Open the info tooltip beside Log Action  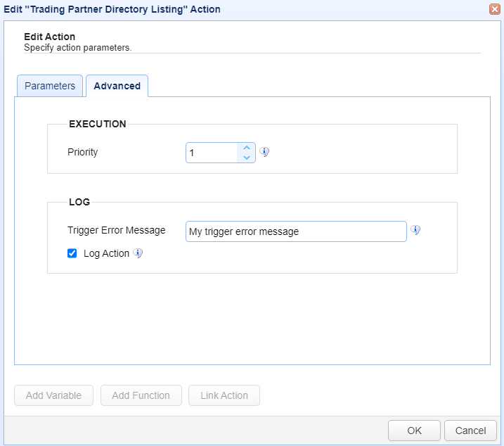pyautogui.click(x=138, y=253)
